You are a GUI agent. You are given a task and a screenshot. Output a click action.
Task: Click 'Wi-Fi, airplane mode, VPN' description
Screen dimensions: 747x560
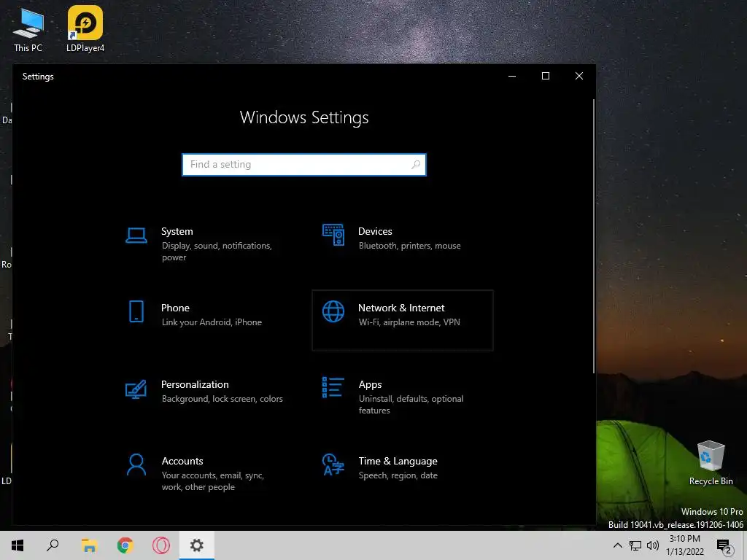pos(409,322)
